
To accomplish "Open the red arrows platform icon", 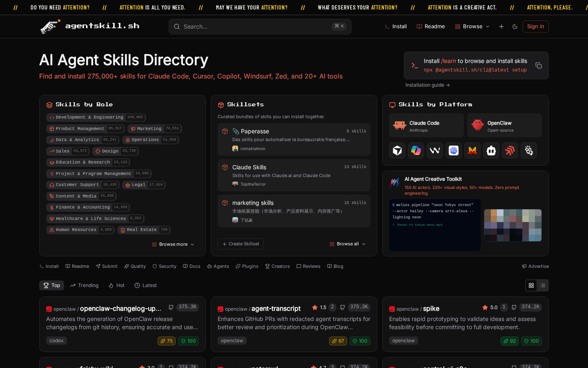I will [x=510, y=150].
